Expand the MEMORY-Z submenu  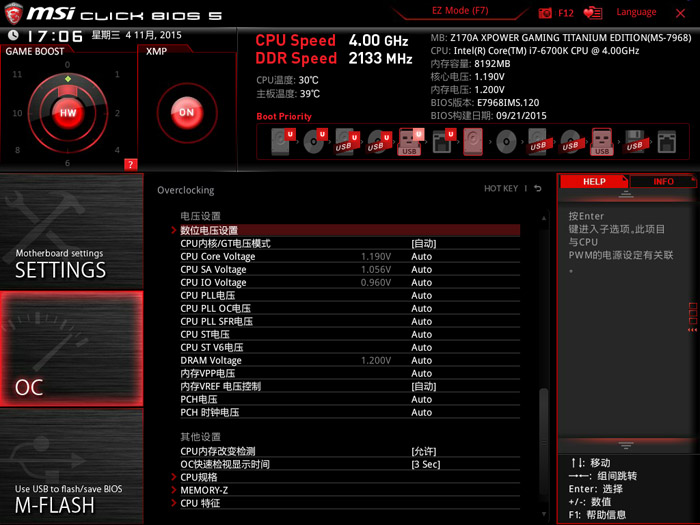[x=204, y=490]
